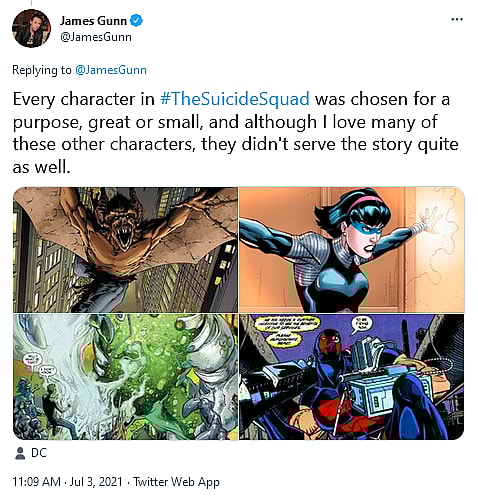Open the three-dot more options menu
Viewport: 478px width, 497px height.
(457, 19)
